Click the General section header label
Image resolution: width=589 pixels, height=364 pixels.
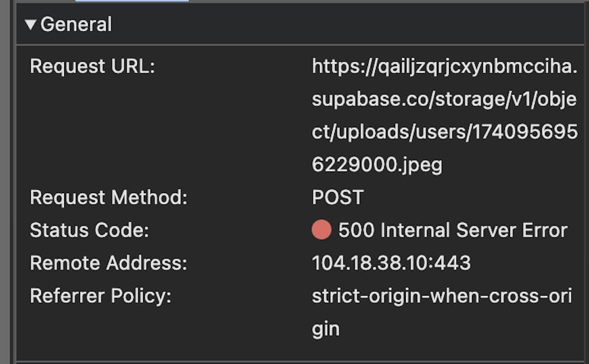(76, 25)
